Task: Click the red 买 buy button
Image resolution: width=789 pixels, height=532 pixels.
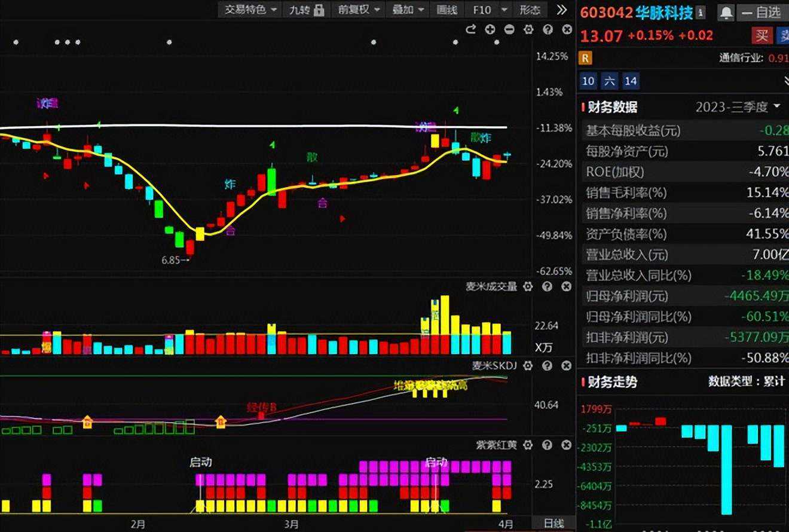Action: 762,35
